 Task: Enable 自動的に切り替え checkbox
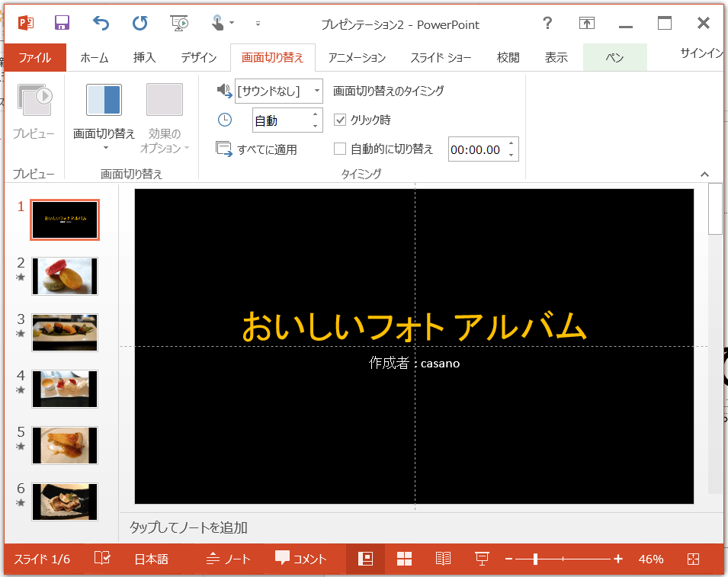(341, 149)
